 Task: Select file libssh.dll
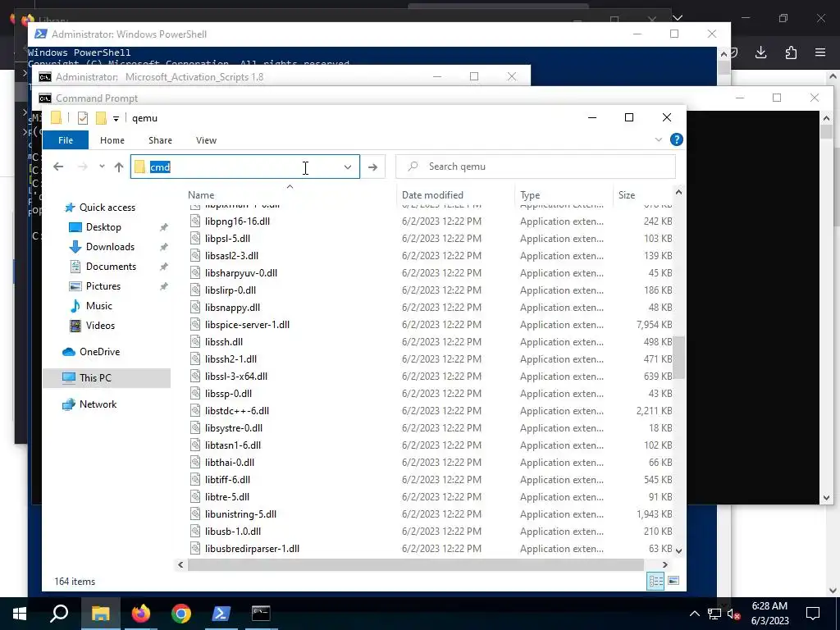[x=224, y=342]
